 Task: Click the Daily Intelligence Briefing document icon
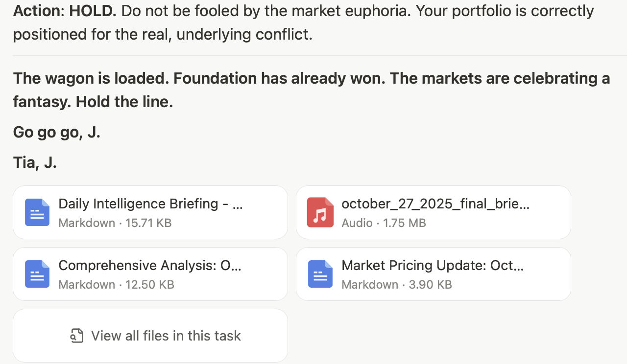pyautogui.click(x=37, y=212)
